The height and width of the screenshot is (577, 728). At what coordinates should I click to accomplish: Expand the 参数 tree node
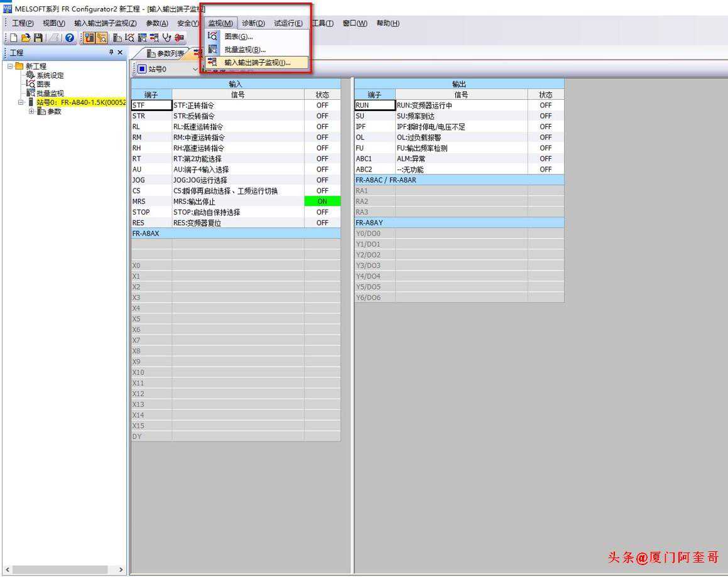(x=31, y=111)
